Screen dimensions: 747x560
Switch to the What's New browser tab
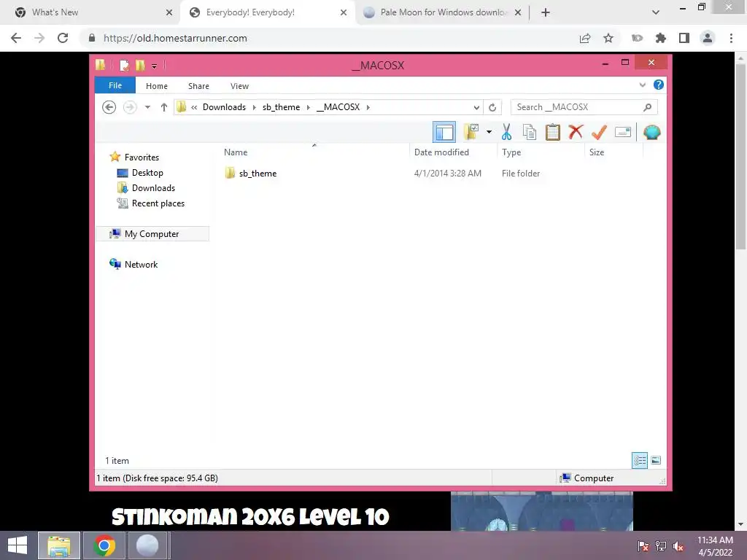tap(90, 12)
